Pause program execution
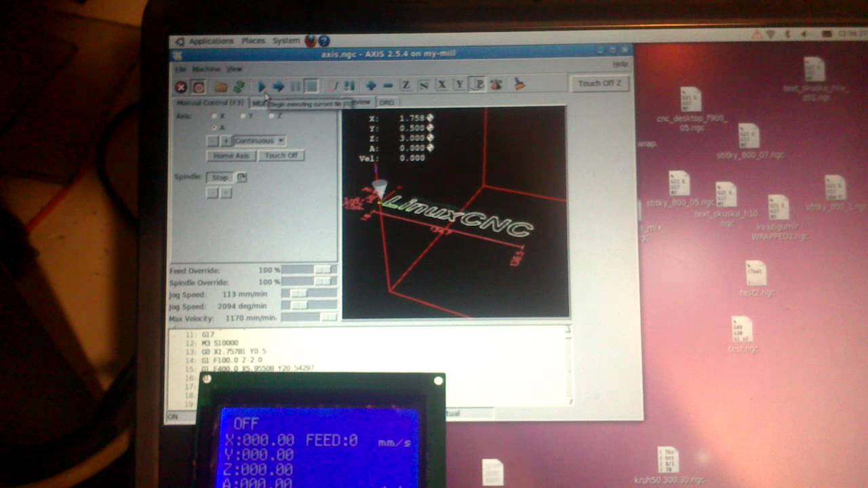The image size is (868, 488). coord(296,86)
